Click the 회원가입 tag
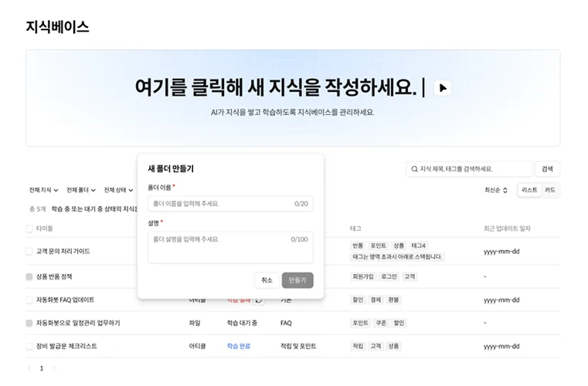Screen dimensions: 588x386 point(362,276)
